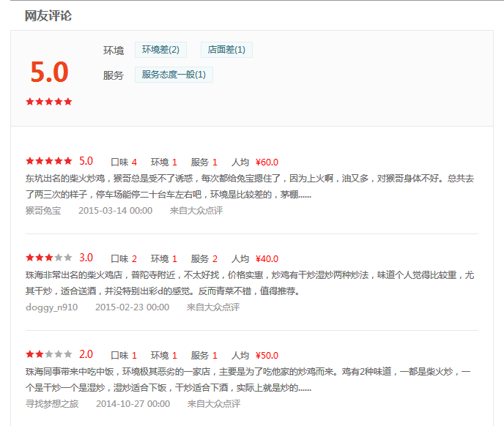
Task: Click the 环境差(2) tag
Action: (x=160, y=50)
